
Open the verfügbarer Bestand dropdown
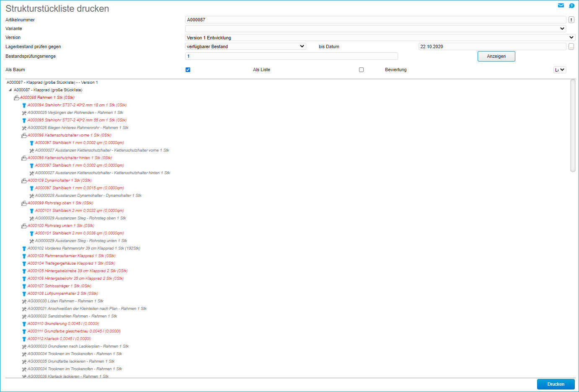[246, 46]
